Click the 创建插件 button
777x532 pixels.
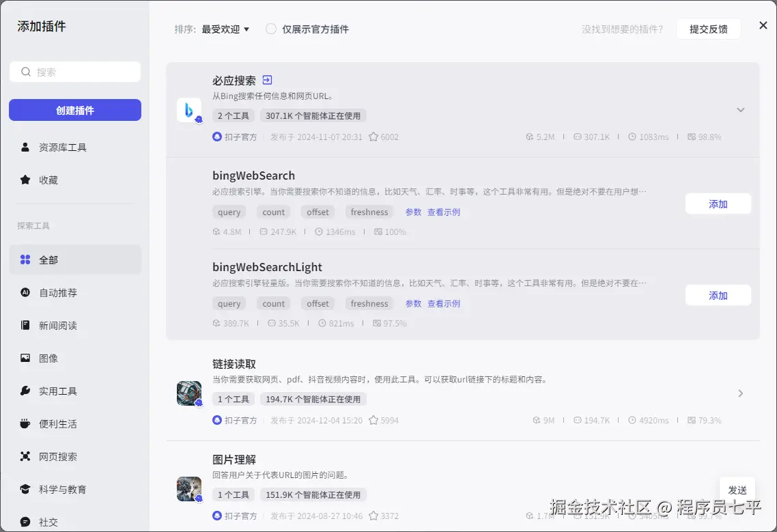(75, 110)
